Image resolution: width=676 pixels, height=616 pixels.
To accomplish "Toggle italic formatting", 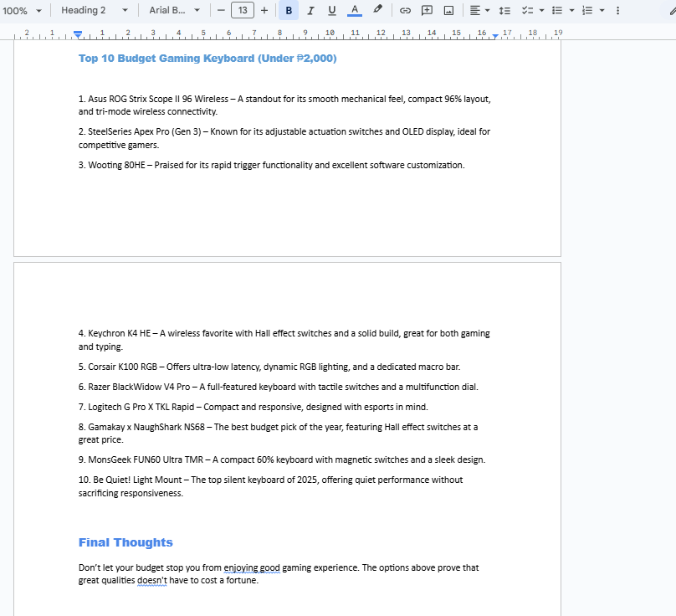I will (310, 10).
